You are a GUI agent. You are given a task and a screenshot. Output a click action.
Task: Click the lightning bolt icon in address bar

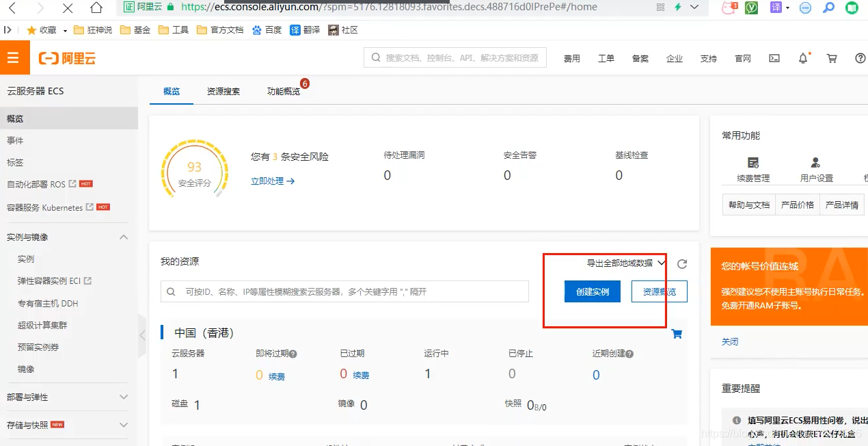pos(677,7)
